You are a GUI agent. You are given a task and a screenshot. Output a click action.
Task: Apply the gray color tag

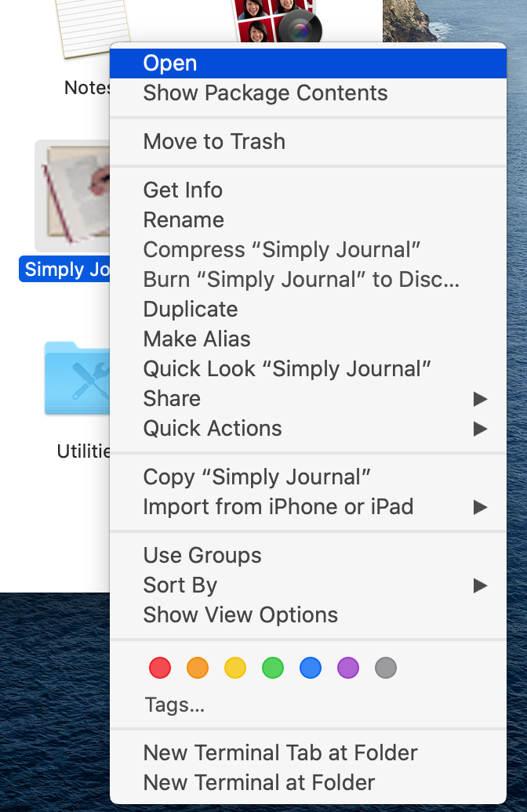pyautogui.click(x=386, y=668)
